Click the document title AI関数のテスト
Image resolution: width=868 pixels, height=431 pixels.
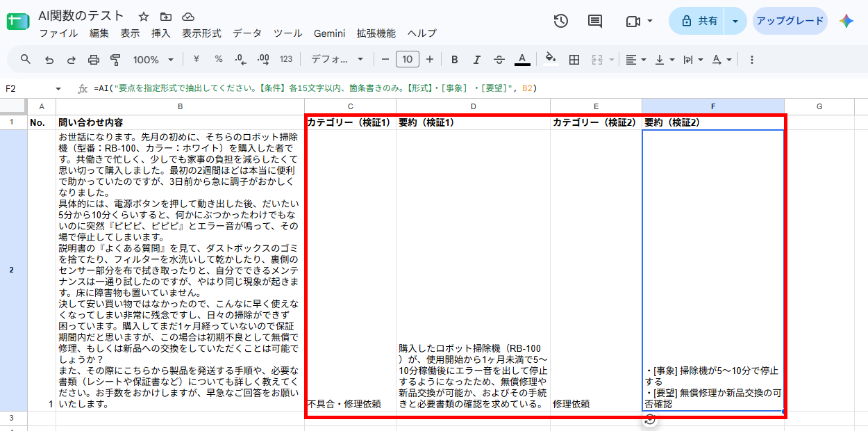point(81,16)
